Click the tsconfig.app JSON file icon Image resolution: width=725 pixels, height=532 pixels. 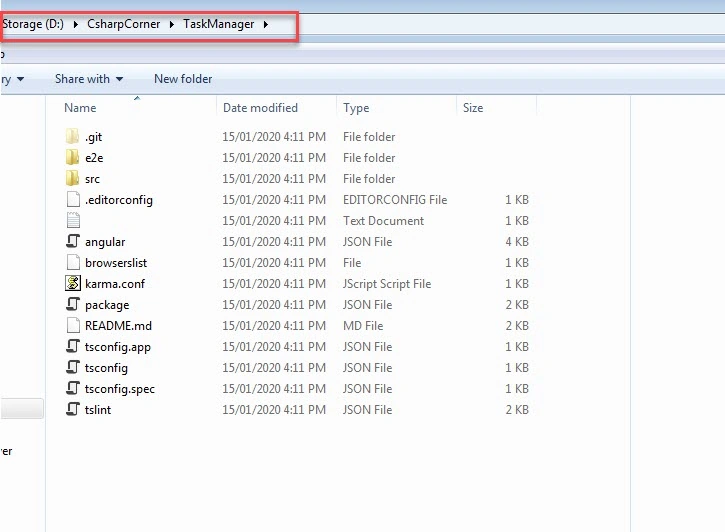pos(73,346)
